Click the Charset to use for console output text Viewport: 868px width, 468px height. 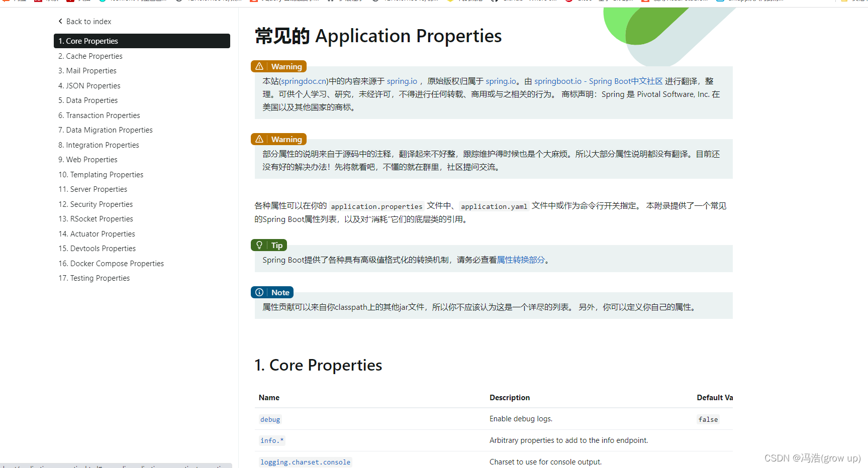pos(545,462)
